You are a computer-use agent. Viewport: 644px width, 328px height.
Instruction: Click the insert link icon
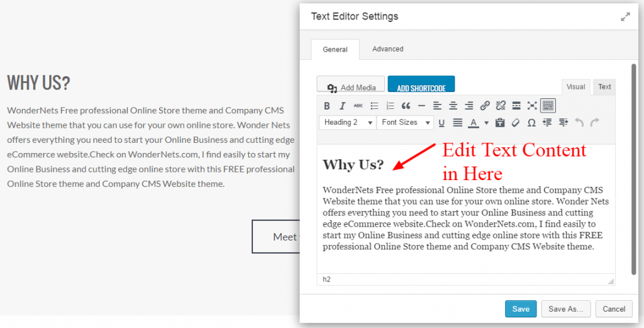[x=485, y=106]
